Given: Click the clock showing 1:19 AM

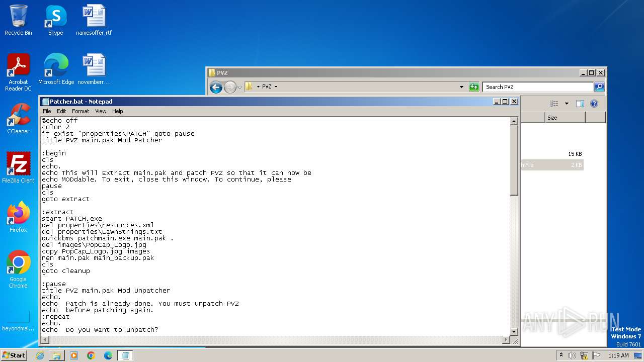Looking at the screenshot, I should (x=618, y=355).
